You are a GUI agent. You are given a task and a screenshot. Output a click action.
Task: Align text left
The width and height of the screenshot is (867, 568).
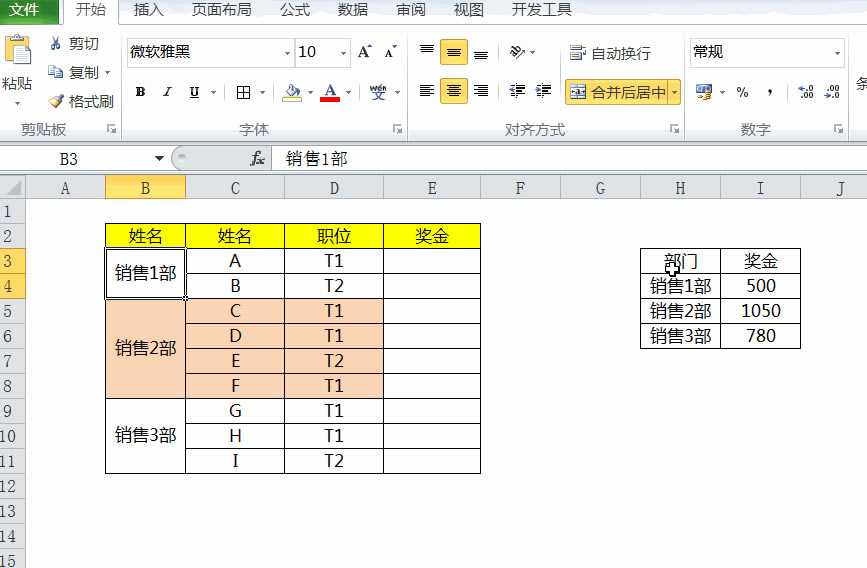427,91
